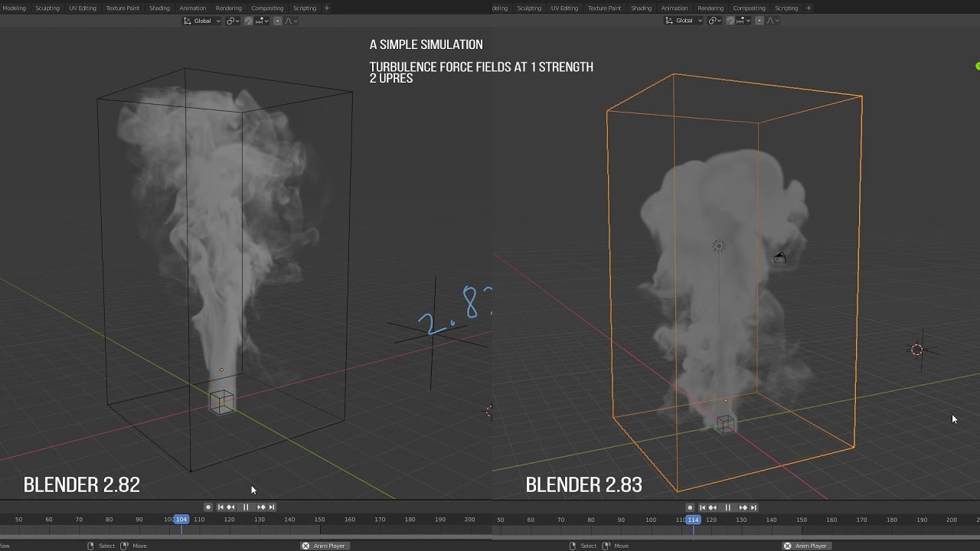Image resolution: width=980 pixels, height=551 pixels.
Task: Open Compositing workspace tab in Blender 2.83
Action: click(749, 8)
